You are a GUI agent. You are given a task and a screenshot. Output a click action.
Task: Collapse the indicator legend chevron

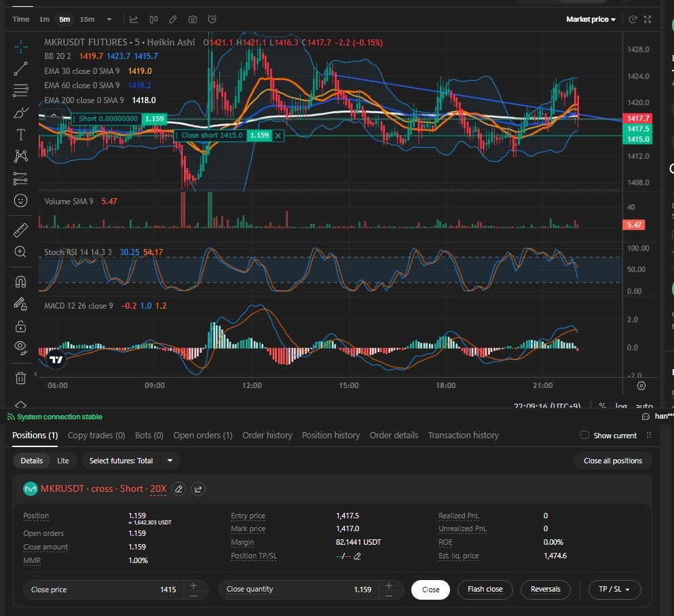click(54, 115)
